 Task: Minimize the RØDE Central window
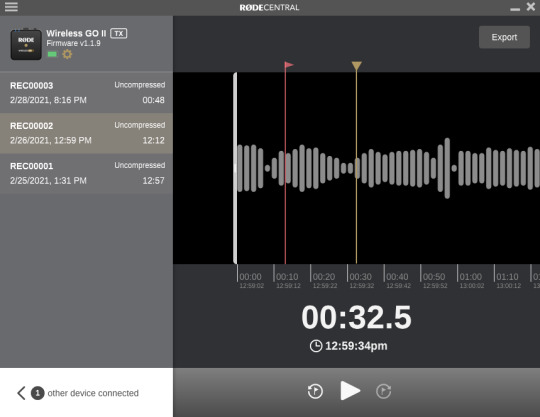click(x=515, y=9)
